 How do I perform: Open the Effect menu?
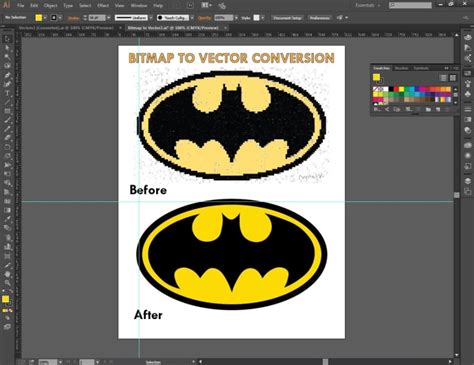[x=103, y=6]
